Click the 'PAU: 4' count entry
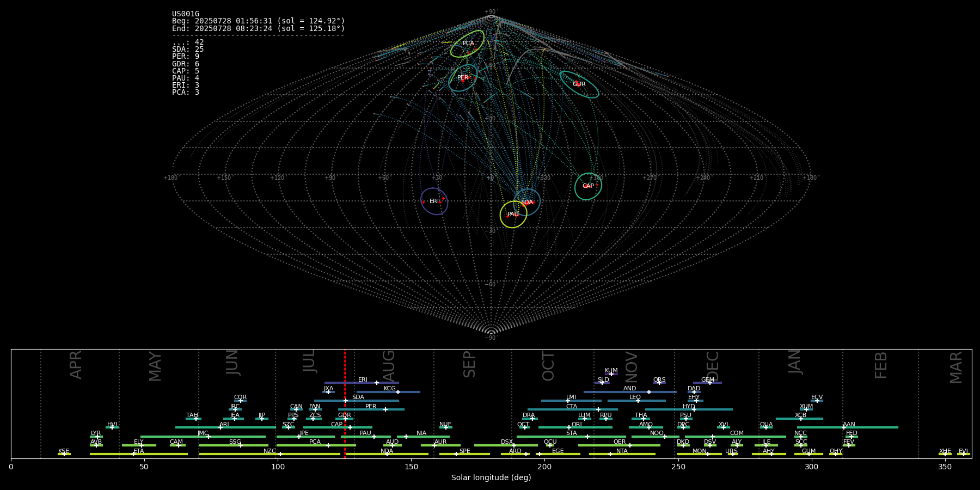980x490 pixels. pos(186,78)
